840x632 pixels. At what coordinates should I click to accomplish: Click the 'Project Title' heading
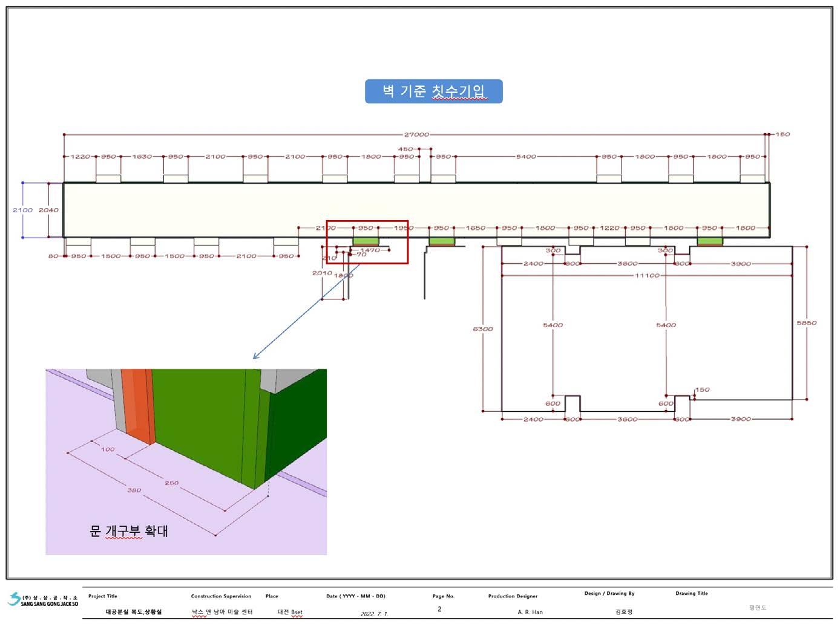tap(103, 596)
